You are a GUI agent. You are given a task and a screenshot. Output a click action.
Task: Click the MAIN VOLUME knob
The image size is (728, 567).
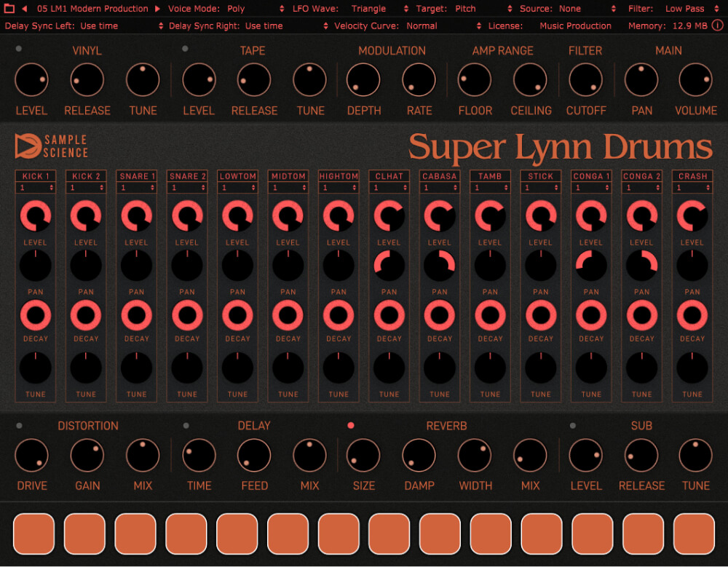pos(695,80)
